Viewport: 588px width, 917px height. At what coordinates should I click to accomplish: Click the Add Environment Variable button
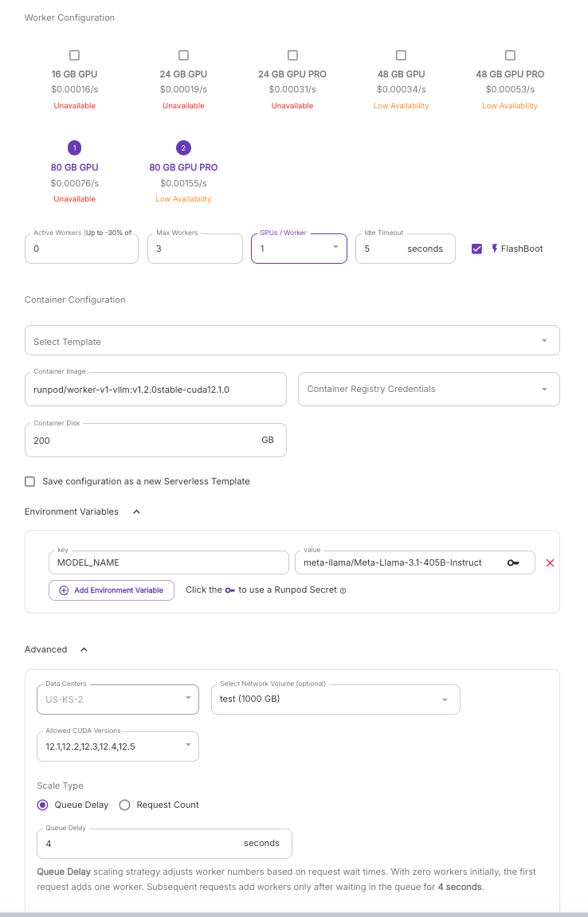click(x=112, y=590)
